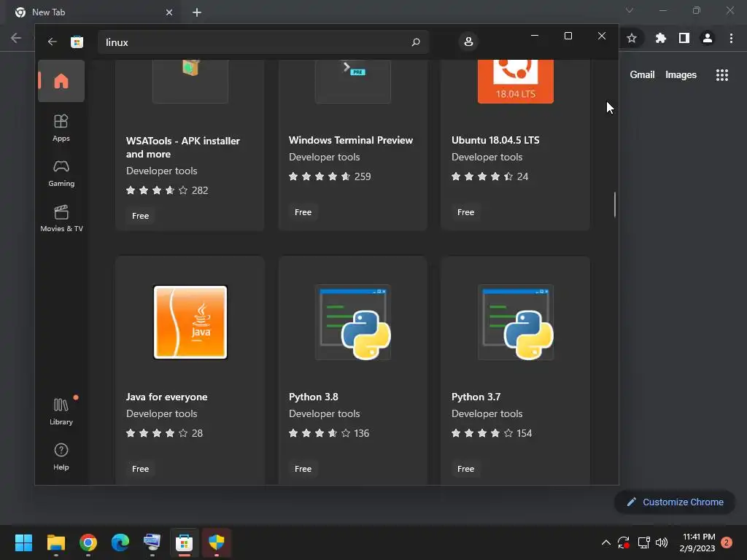Viewport: 747px width, 560px height.
Task: Click the star rating of Ubuntu 18.04.5 (24)
Action: [x=489, y=176]
